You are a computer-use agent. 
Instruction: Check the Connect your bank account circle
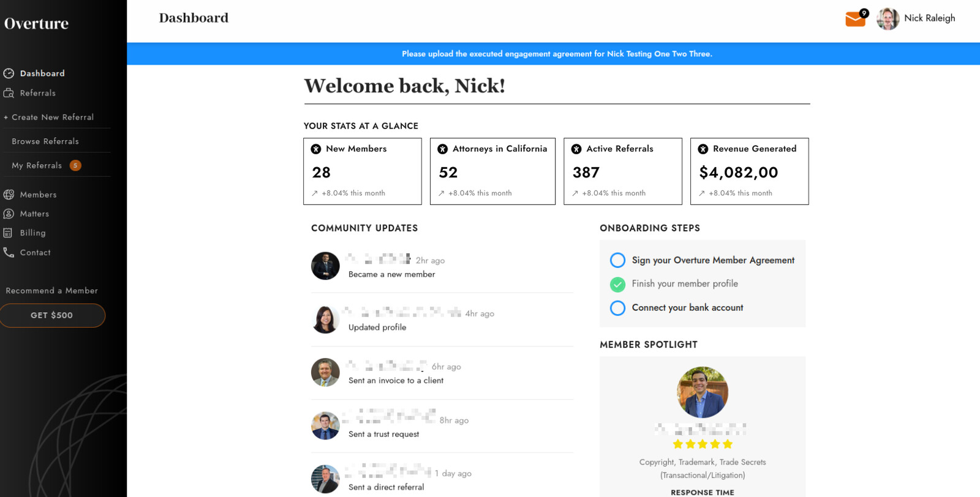pos(617,308)
